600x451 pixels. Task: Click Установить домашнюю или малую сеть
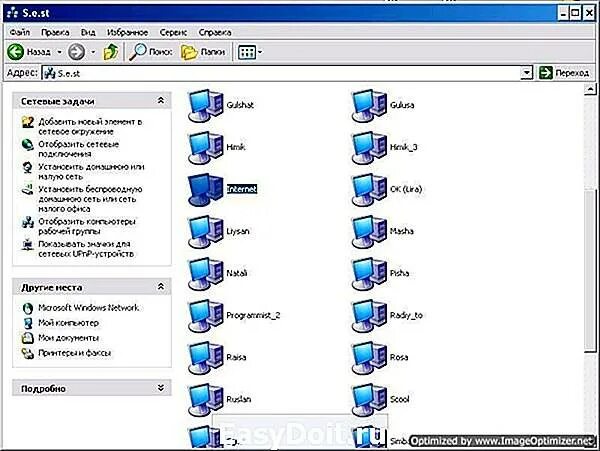click(91, 172)
